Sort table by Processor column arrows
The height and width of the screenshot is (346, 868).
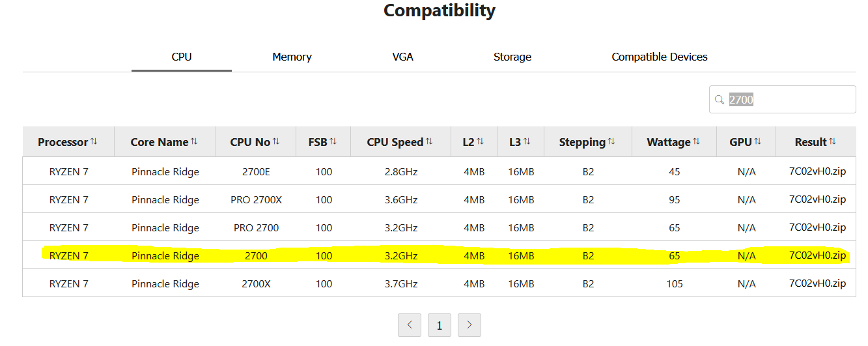click(94, 141)
